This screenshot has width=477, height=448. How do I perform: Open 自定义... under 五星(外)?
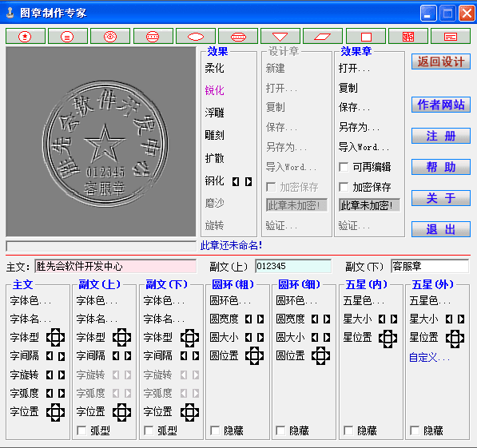pyautogui.click(x=429, y=358)
